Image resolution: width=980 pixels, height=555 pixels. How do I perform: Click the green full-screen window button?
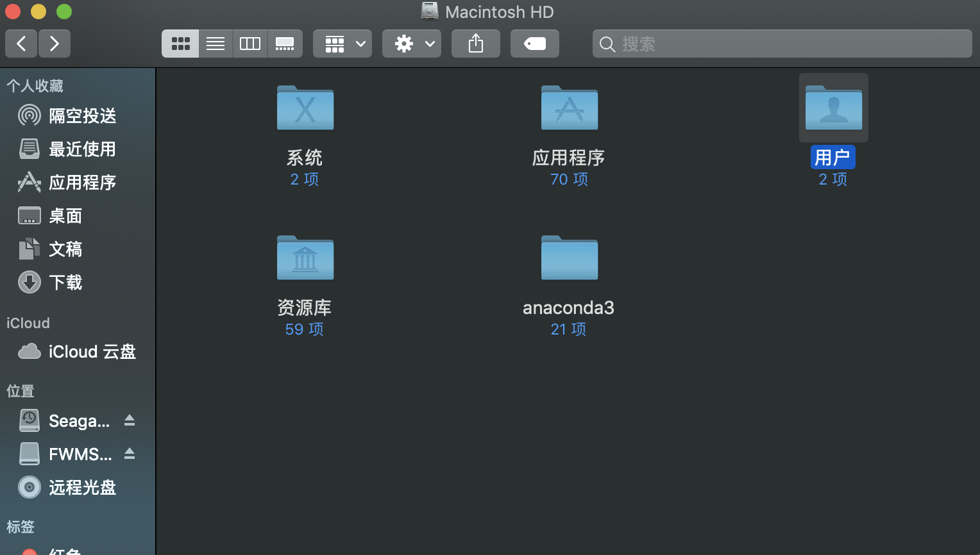click(64, 12)
